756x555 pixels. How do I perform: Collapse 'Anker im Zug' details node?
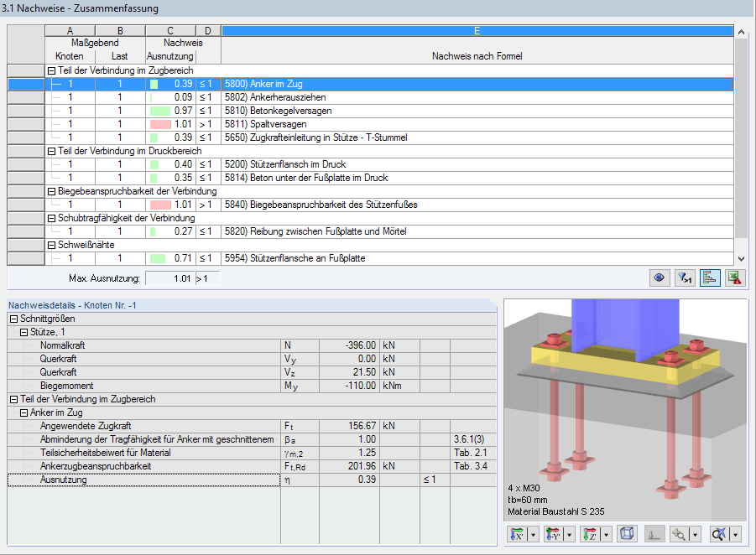pos(23,412)
